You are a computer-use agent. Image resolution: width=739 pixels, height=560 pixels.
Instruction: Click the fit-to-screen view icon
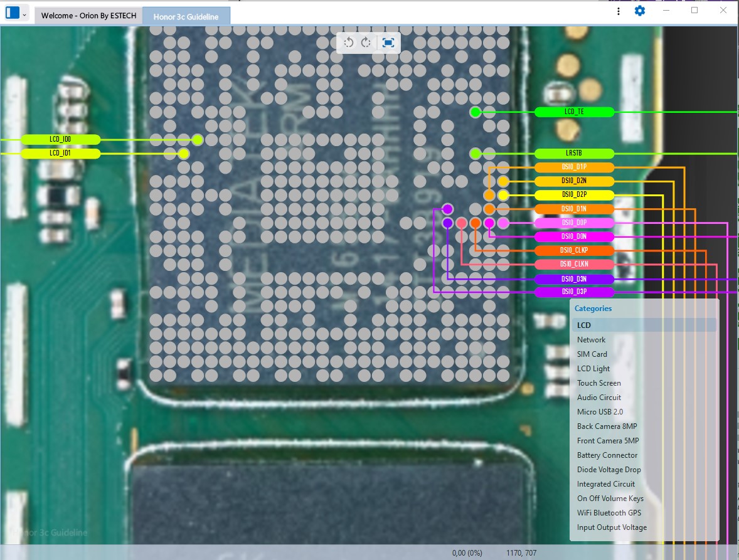(x=388, y=43)
